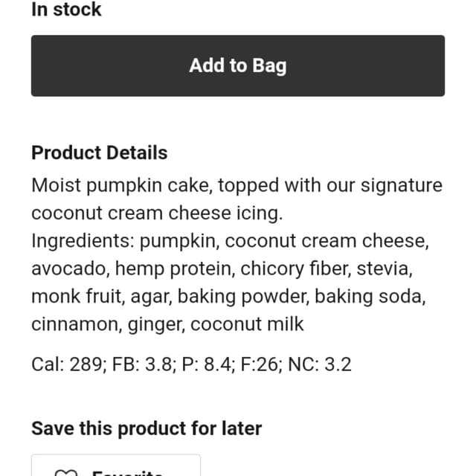The image size is (476, 476).
Task: Select the In stock status label
Action: click(x=66, y=10)
